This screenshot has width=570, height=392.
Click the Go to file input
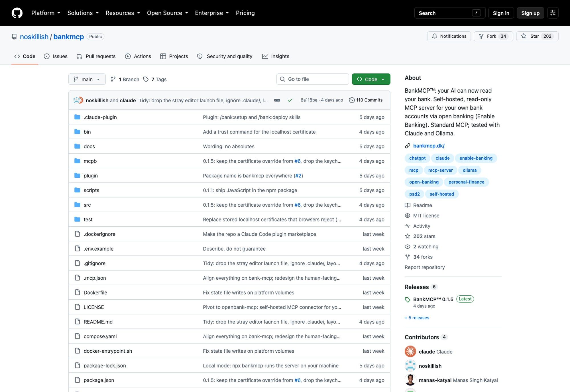click(x=313, y=79)
